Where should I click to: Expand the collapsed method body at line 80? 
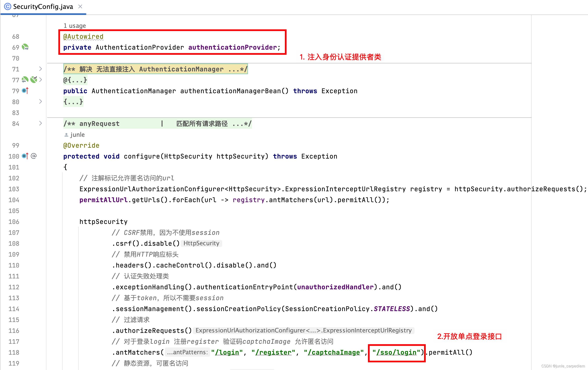coord(41,102)
